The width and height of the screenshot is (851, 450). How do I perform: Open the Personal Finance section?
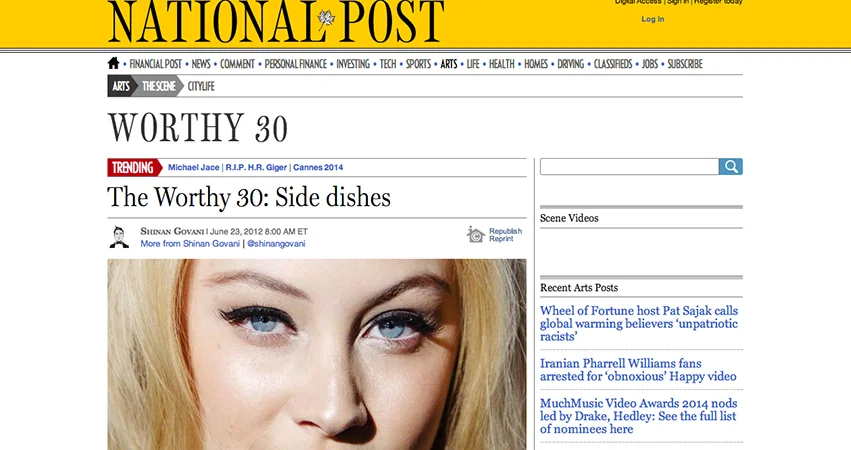[x=295, y=64]
